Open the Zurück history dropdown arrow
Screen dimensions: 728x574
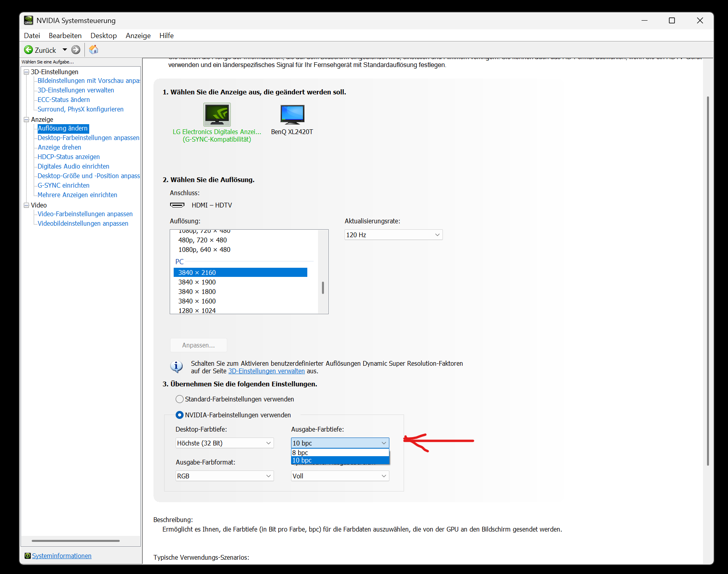tap(65, 50)
